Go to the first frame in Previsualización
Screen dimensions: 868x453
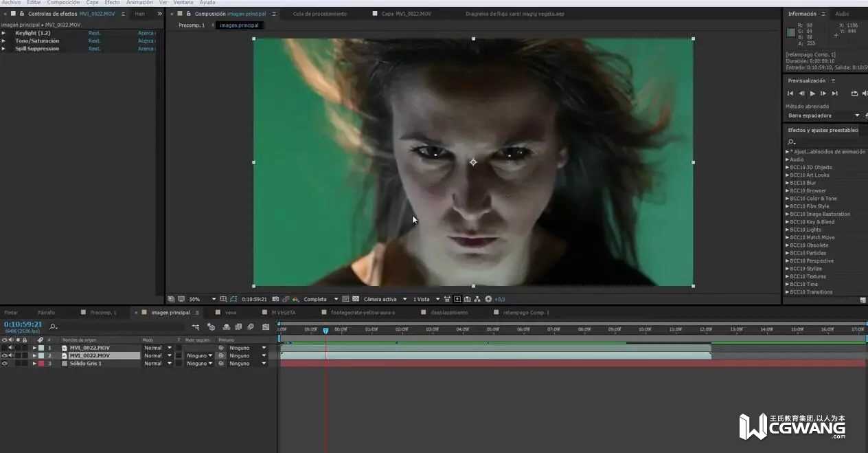[790, 93]
